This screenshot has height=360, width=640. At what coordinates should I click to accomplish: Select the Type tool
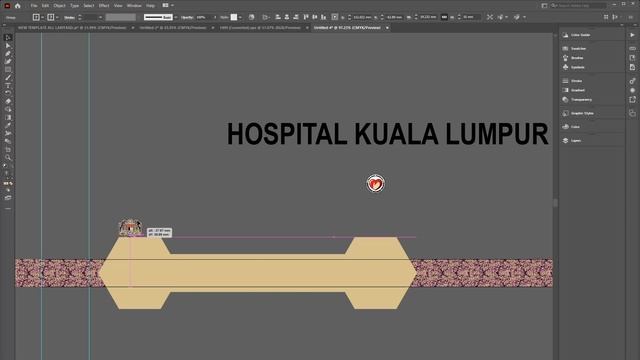click(8, 86)
